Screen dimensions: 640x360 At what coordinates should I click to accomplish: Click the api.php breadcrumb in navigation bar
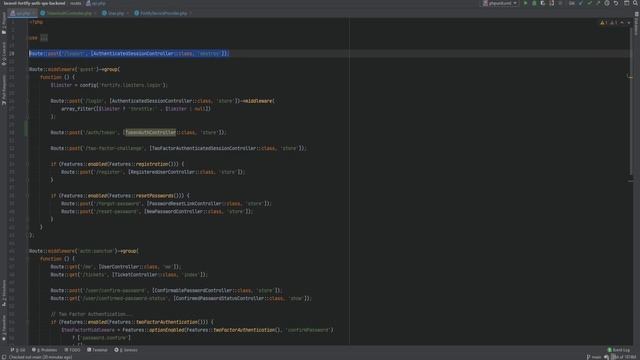point(96,3)
